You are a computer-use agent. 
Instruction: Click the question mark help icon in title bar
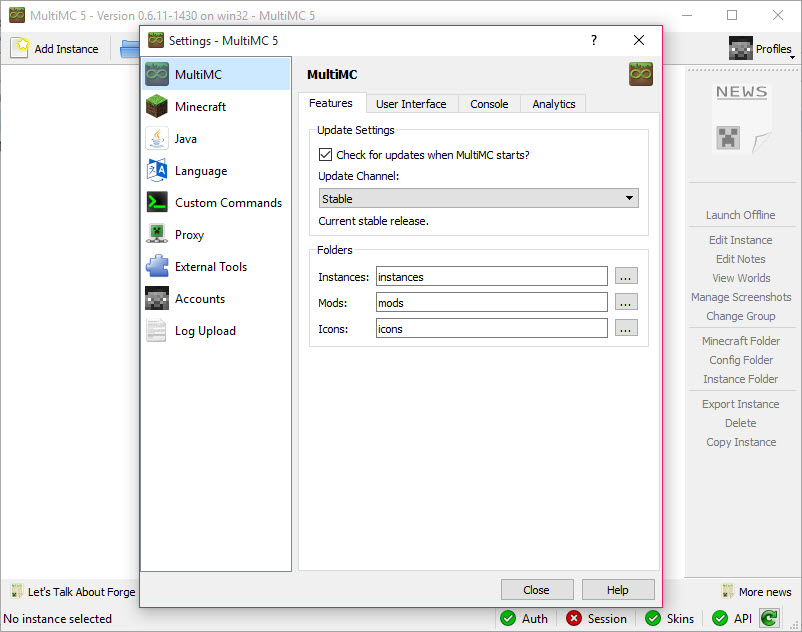[x=594, y=40]
